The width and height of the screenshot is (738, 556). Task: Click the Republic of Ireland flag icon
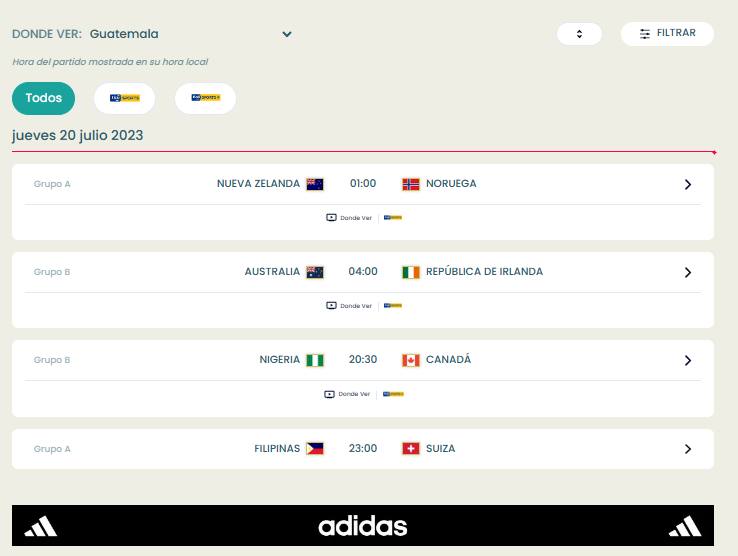[410, 272]
